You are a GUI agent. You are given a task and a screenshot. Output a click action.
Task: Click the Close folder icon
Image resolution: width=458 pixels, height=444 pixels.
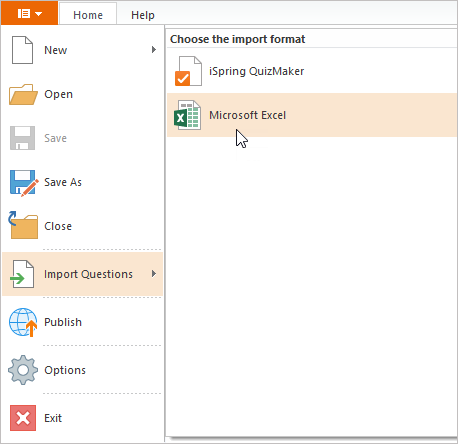23,225
